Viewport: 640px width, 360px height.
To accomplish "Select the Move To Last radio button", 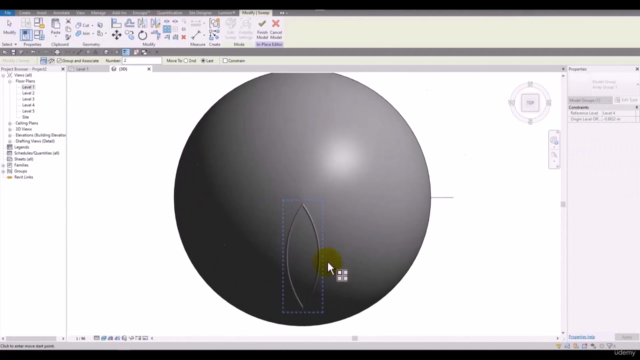I will [203, 61].
